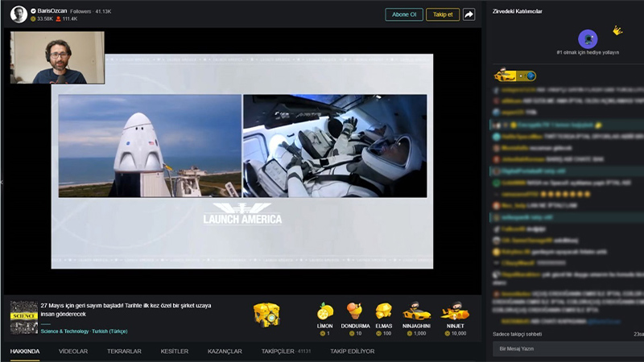Click the BarisOzcan channel name

click(52, 11)
